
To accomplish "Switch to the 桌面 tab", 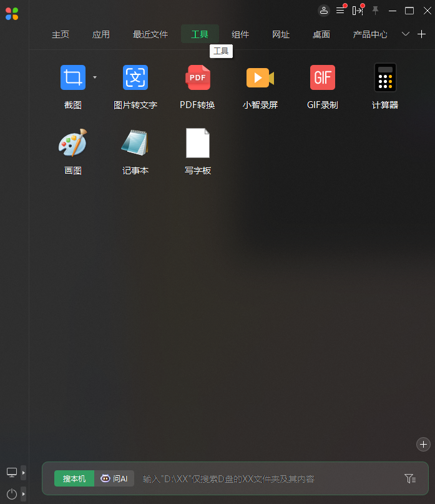I will [321, 34].
